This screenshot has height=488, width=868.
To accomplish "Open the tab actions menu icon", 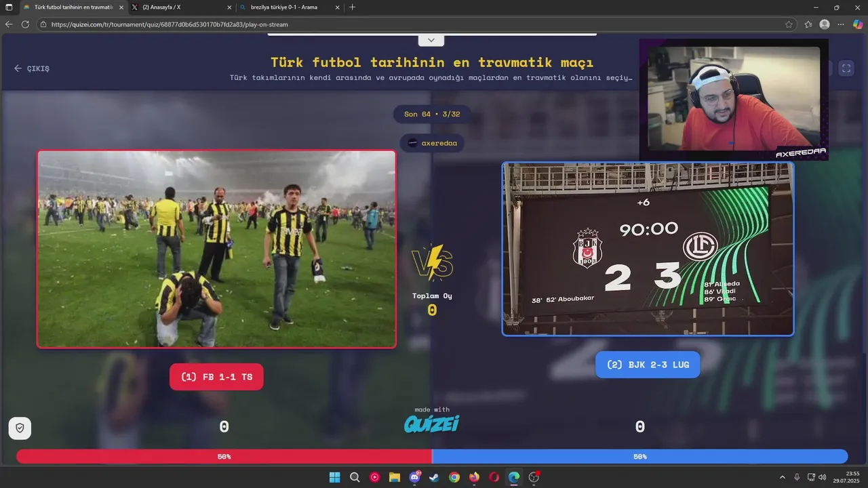I will 9,7.
